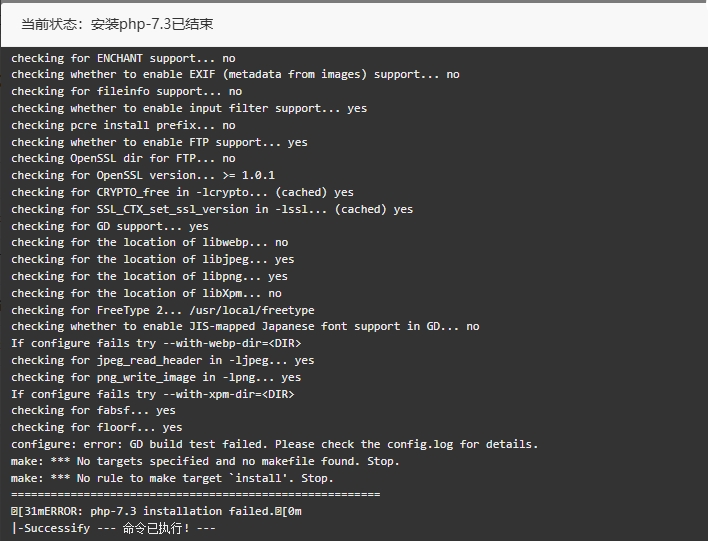Select the libwebp location line

tap(149, 243)
